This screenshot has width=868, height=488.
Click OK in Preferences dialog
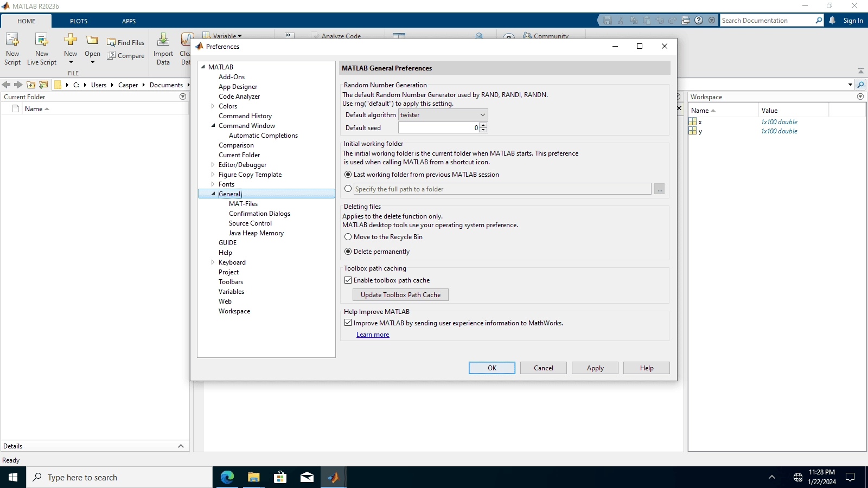tap(492, 368)
